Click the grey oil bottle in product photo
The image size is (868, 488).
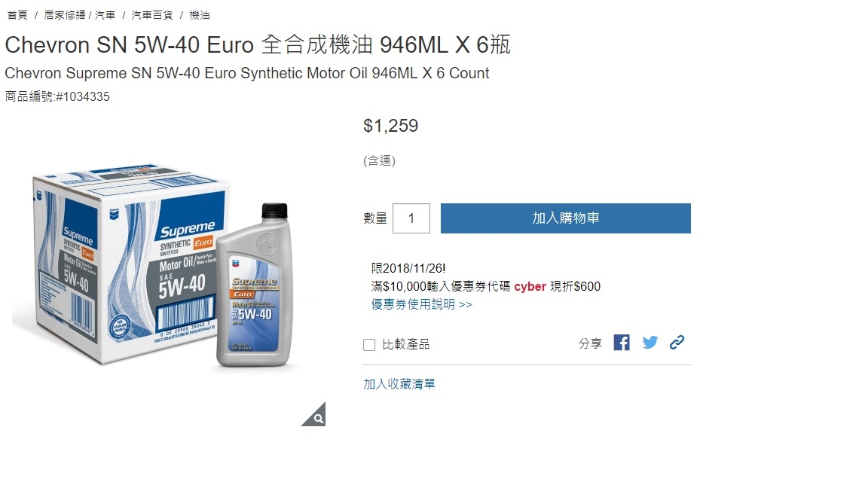(255, 285)
